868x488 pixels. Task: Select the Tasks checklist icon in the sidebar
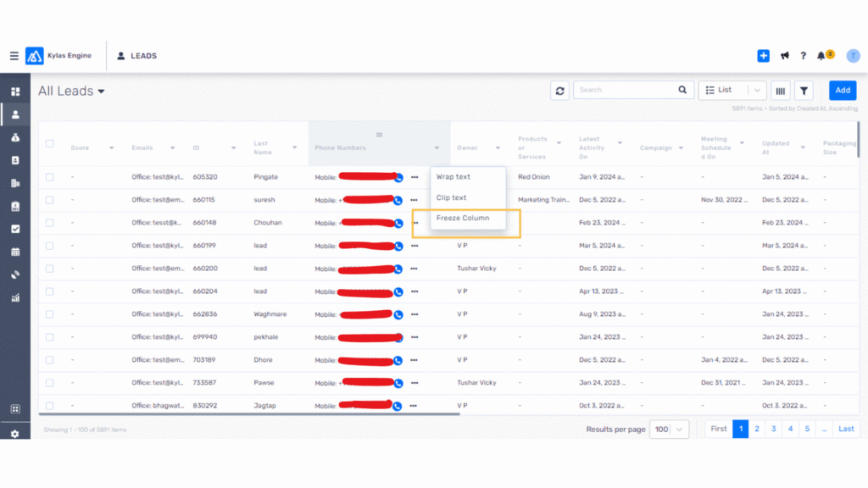point(14,227)
